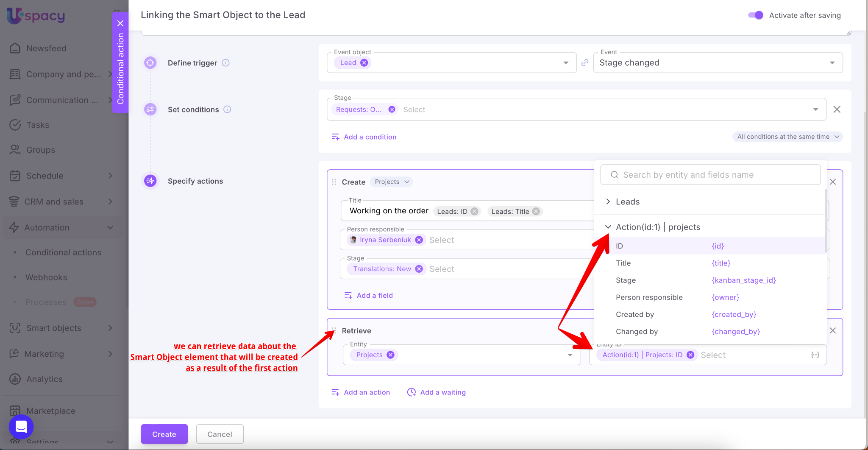This screenshot has height=450, width=868.
Task: Toggle the Activate after saving switch
Action: click(x=755, y=15)
